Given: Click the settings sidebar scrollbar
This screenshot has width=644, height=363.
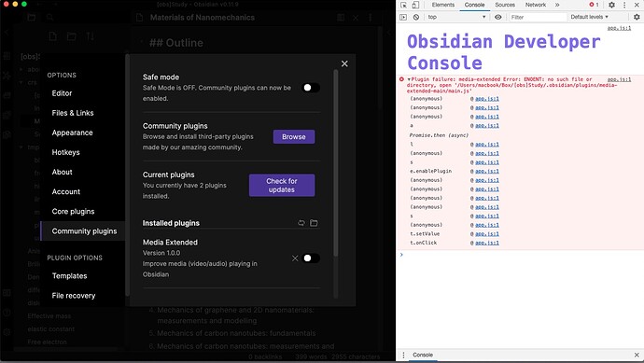Looking at the screenshot, I should [x=127, y=175].
